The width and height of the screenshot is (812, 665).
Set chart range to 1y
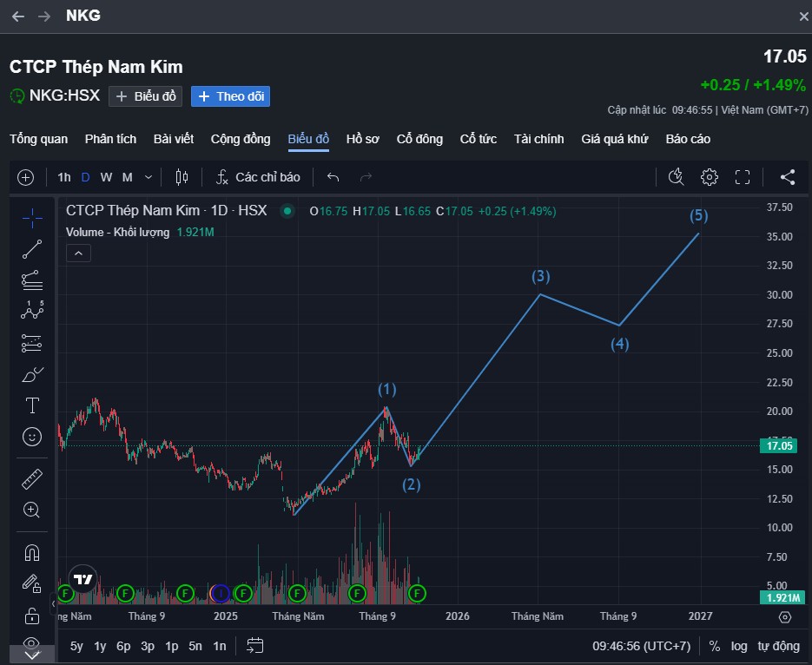[x=100, y=646]
